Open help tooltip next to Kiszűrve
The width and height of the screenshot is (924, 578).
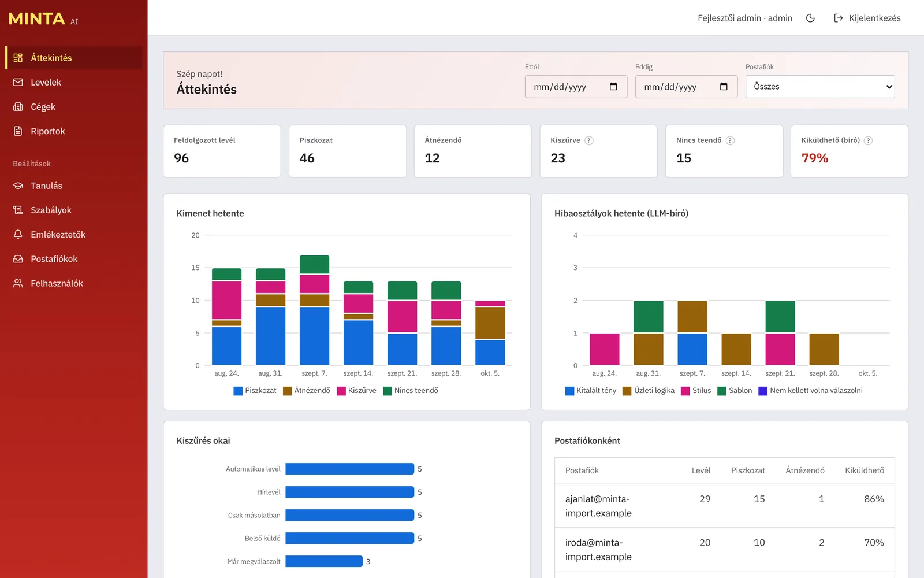589,140
